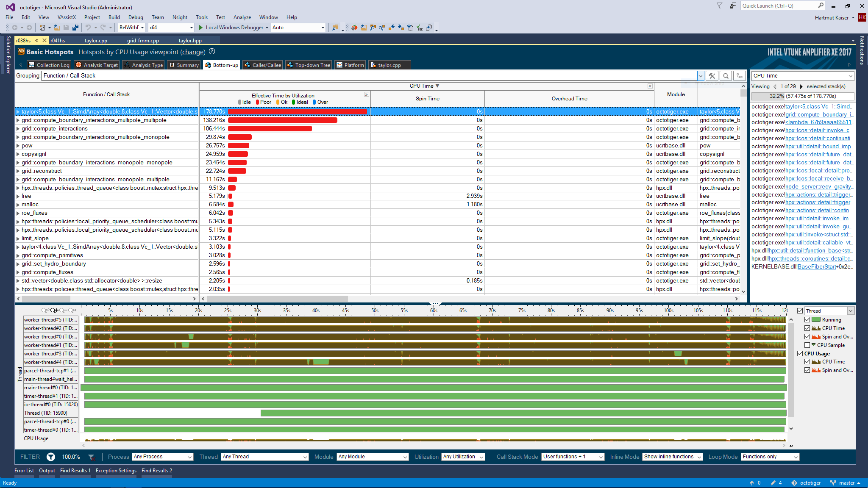868x488 pixels.
Task: Click the hotspots grid horizontal scrollbar
Action: (277, 299)
